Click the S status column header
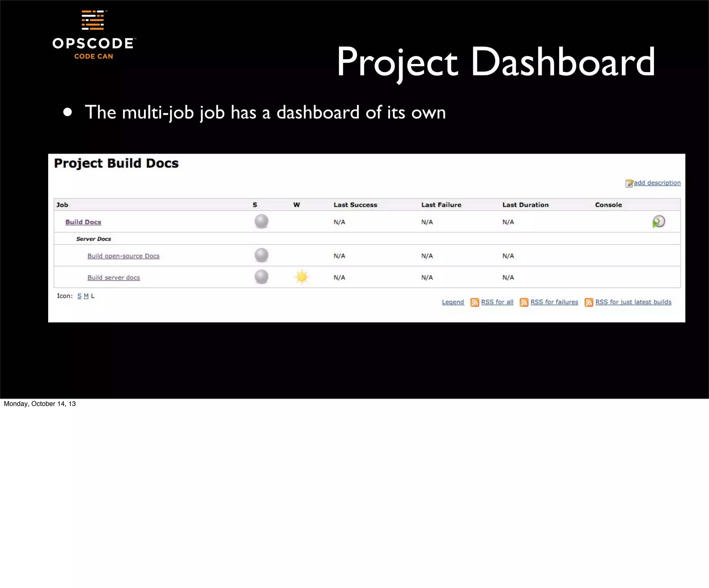 (255, 205)
